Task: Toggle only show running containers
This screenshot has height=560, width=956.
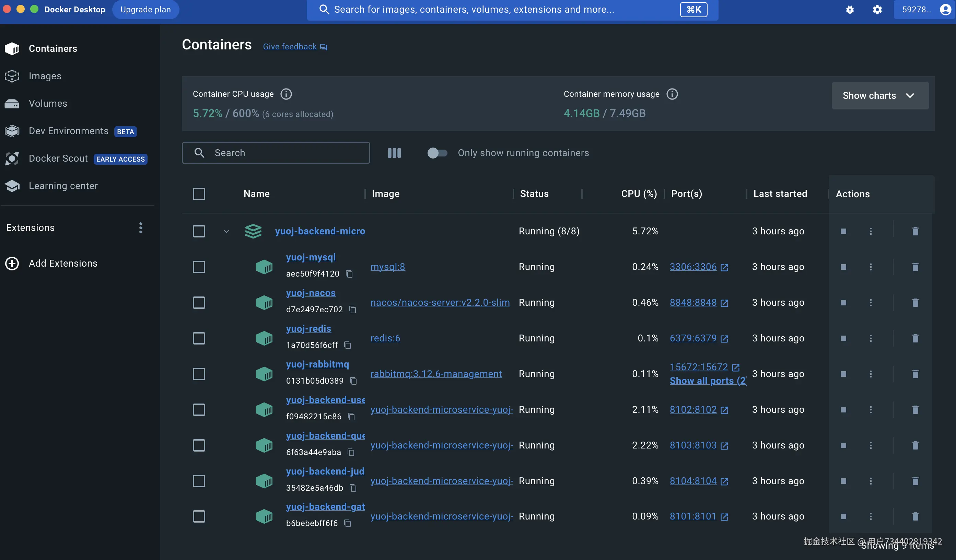Action: coord(437,153)
